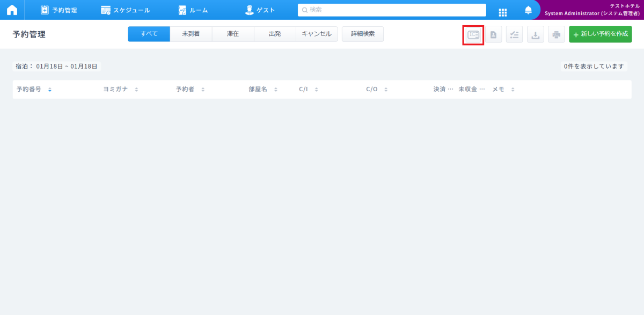Go to home via house icon
Screen dimensions: 644x315
(12, 10)
